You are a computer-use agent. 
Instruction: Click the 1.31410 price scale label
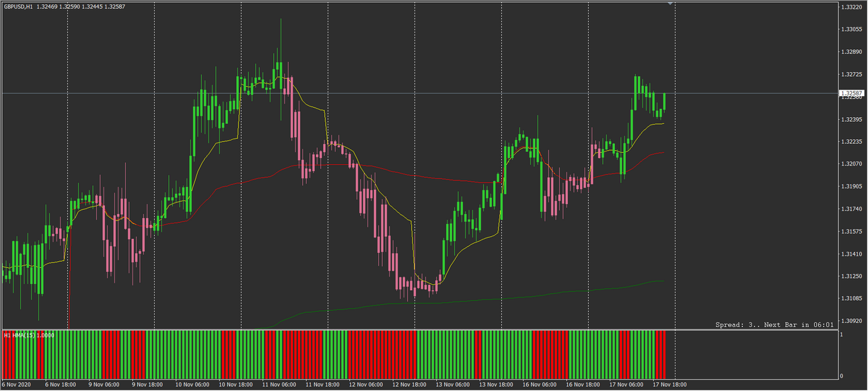coord(851,254)
